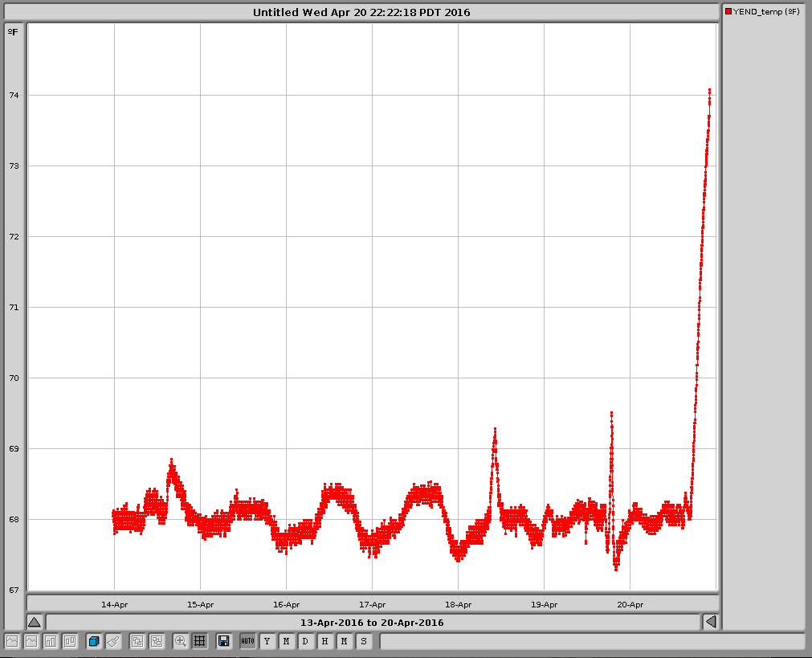Click the 18-Apr x-axis label

459,605
